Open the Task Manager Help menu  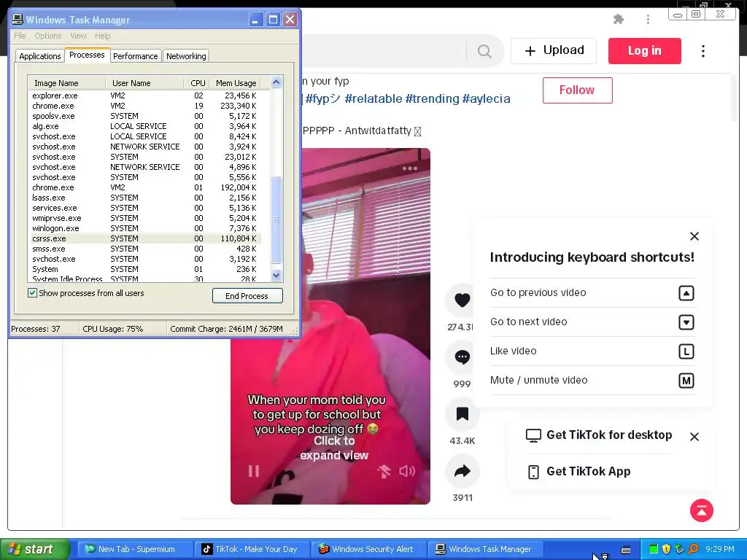(102, 36)
